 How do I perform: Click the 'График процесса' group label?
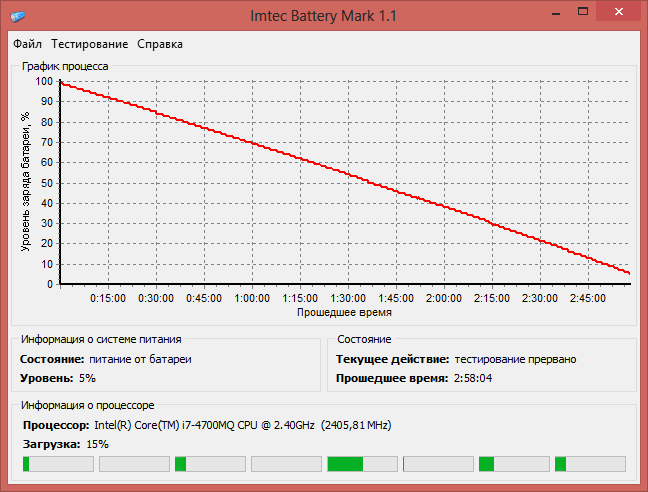(x=65, y=67)
